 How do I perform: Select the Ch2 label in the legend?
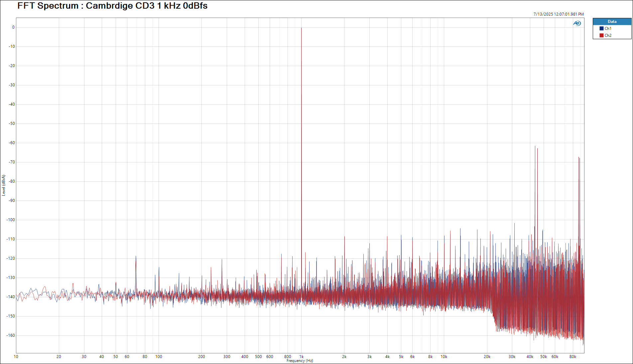pyautogui.click(x=608, y=36)
